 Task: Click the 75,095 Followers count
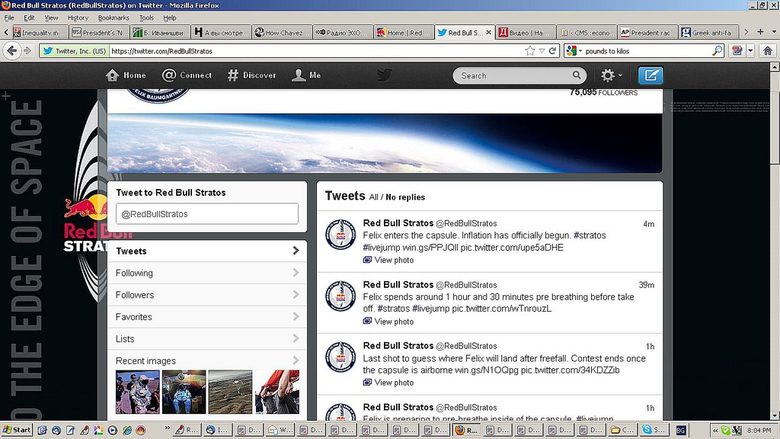(603, 92)
